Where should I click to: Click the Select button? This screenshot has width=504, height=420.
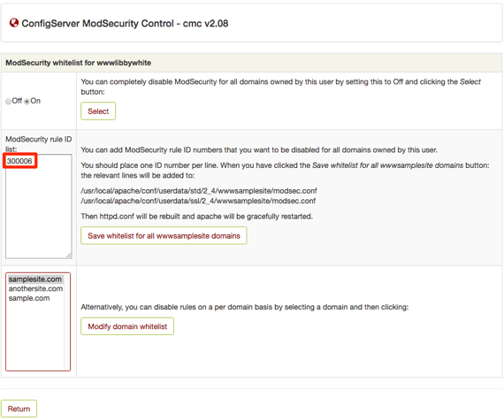[x=98, y=111]
